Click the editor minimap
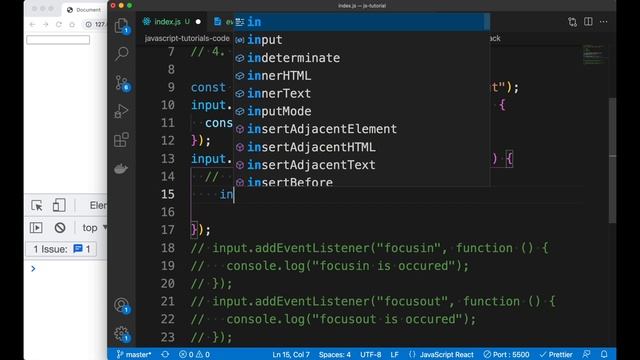 pyautogui.click(x=595, y=55)
